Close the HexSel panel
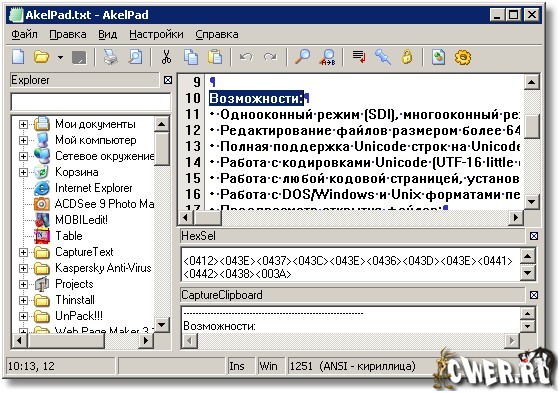The height and width of the screenshot is (393, 560). 534,236
